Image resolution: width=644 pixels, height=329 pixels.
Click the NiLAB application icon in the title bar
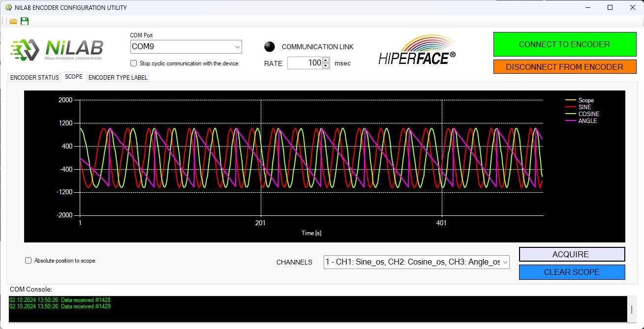pyautogui.click(x=7, y=7)
